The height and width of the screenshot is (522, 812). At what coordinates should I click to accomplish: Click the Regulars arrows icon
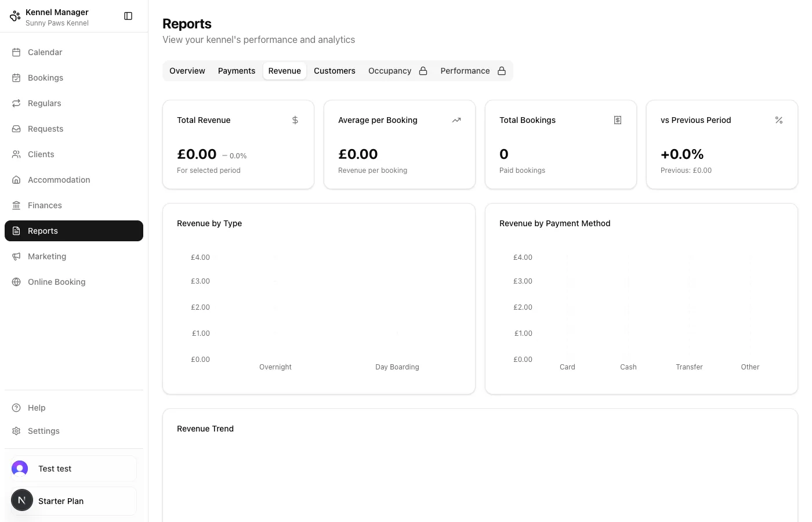17,103
